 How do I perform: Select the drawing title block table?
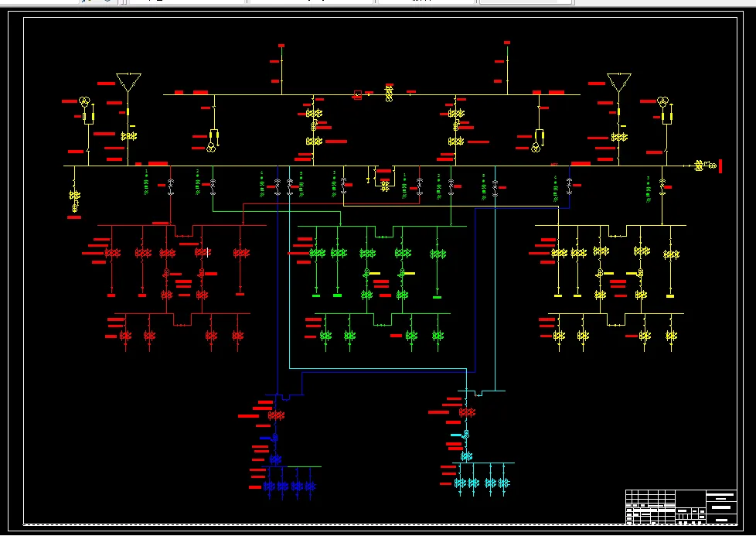point(681,507)
